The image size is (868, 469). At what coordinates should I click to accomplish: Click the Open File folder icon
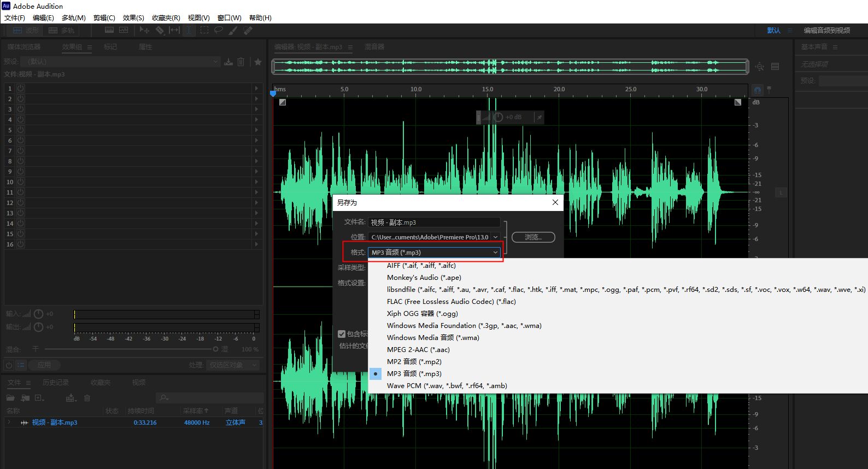click(x=10, y=398)
